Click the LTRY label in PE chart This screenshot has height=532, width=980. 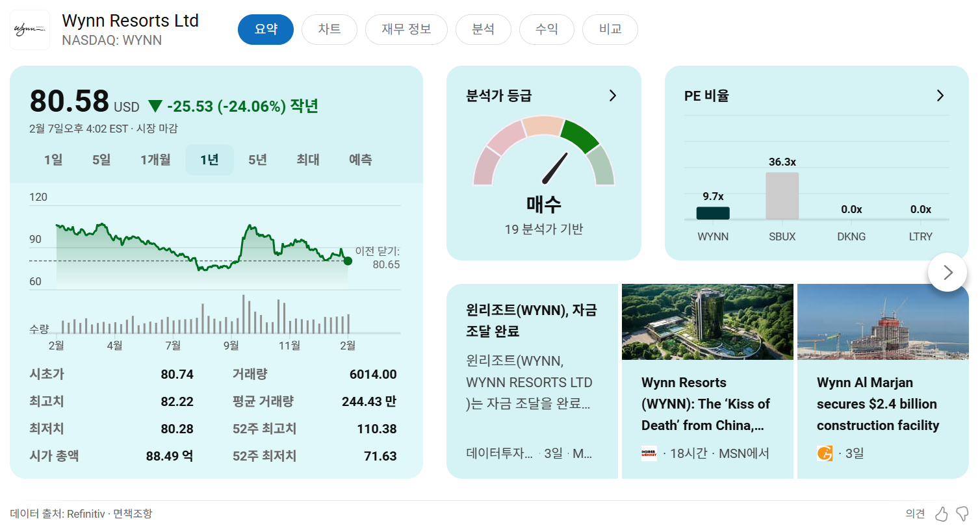click(x=921, y=236)
